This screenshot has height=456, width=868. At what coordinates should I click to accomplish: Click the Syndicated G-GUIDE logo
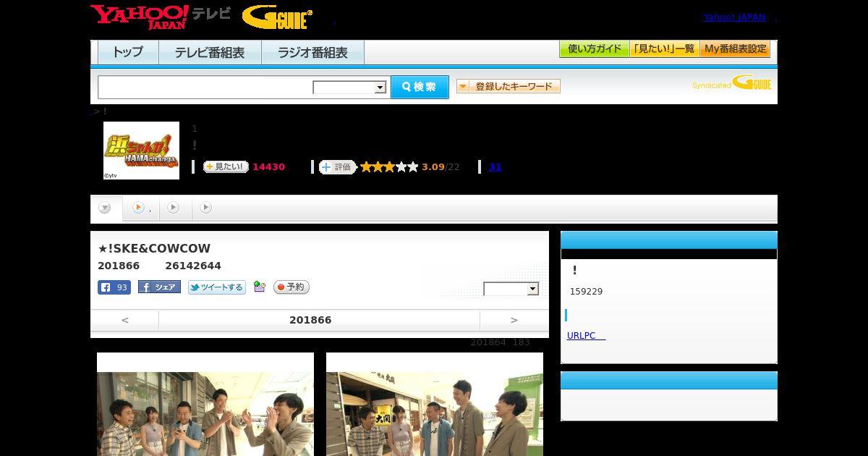731,83
